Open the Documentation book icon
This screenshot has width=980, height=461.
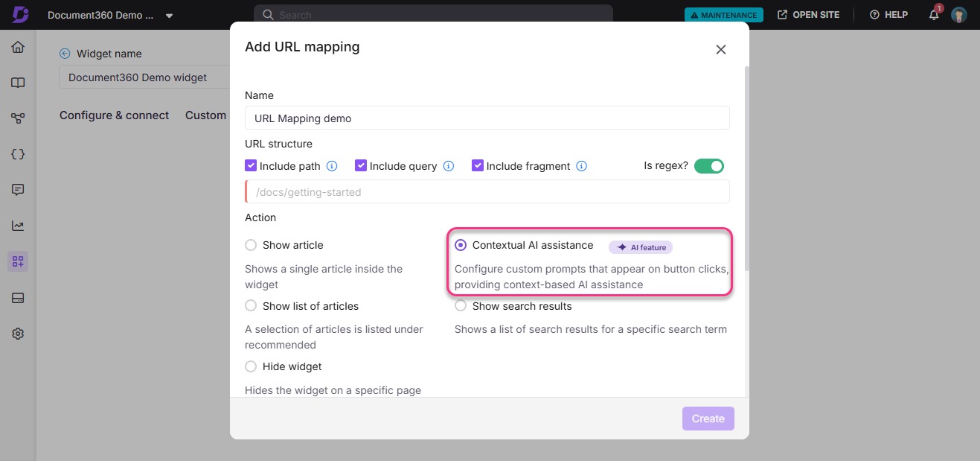[18, 83]
